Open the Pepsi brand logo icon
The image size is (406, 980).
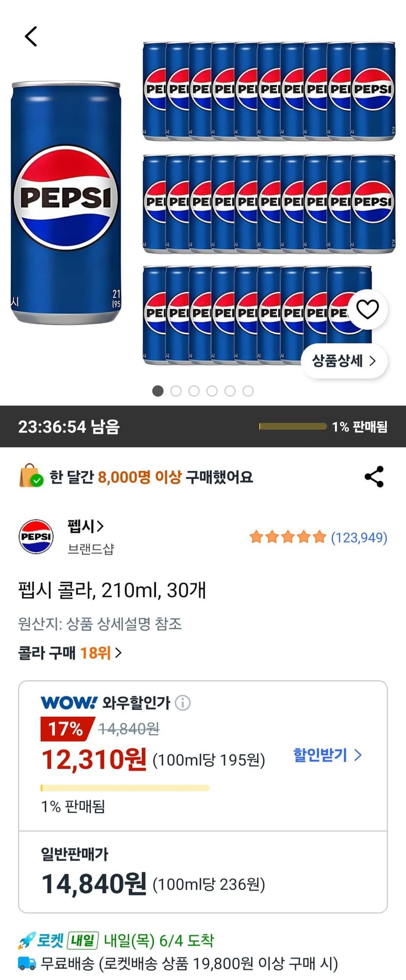click(36, 537)
